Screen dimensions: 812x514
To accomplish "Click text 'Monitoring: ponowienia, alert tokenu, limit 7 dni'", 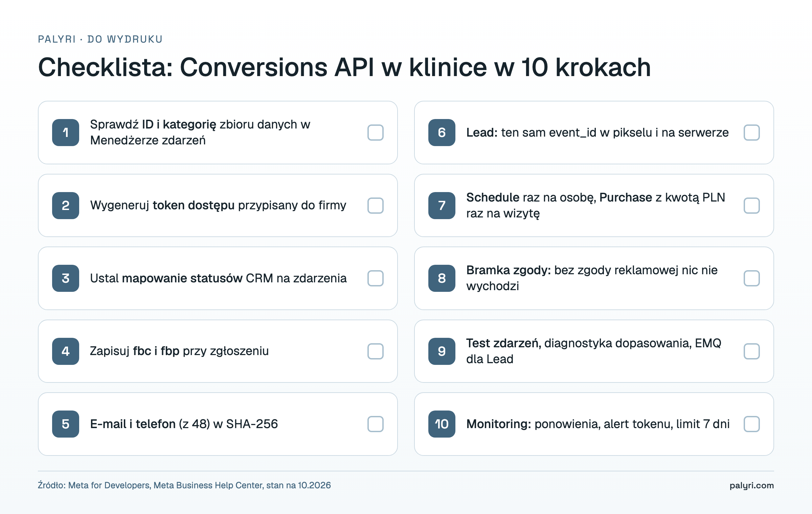I will [x=598, y=424].
